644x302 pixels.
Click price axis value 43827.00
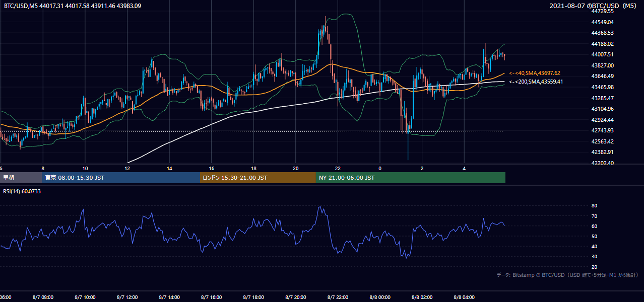click(x=602, y=65)
